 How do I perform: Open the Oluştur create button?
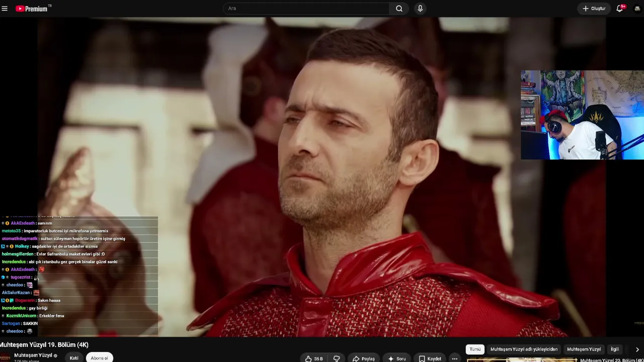(x=594, y=9)
